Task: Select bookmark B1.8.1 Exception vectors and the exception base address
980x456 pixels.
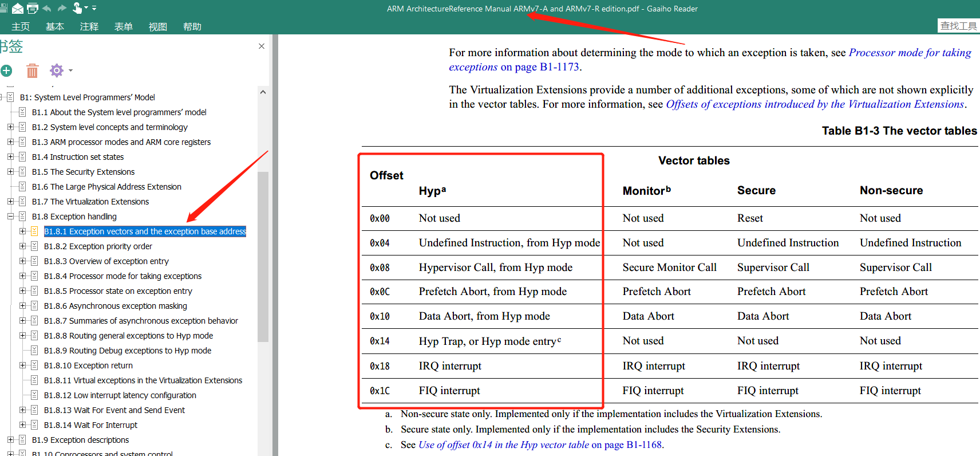Action: (x=145, y=231)
